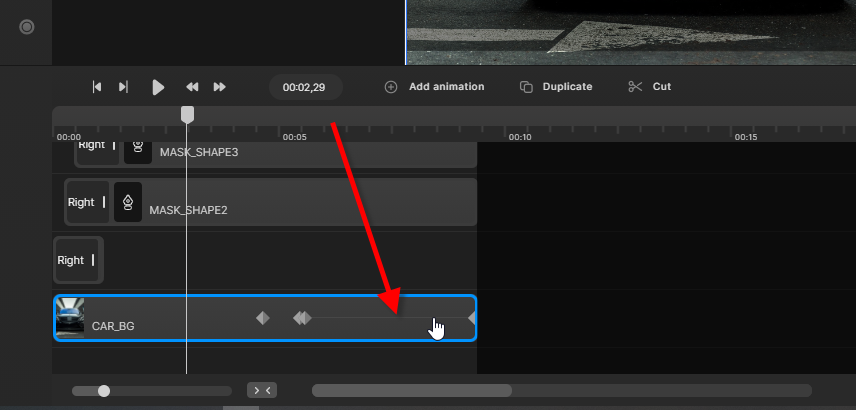This screenshot has width=856, height=410.
Task: Jump to the next frame marker
Action: click(x=123, y=87)
